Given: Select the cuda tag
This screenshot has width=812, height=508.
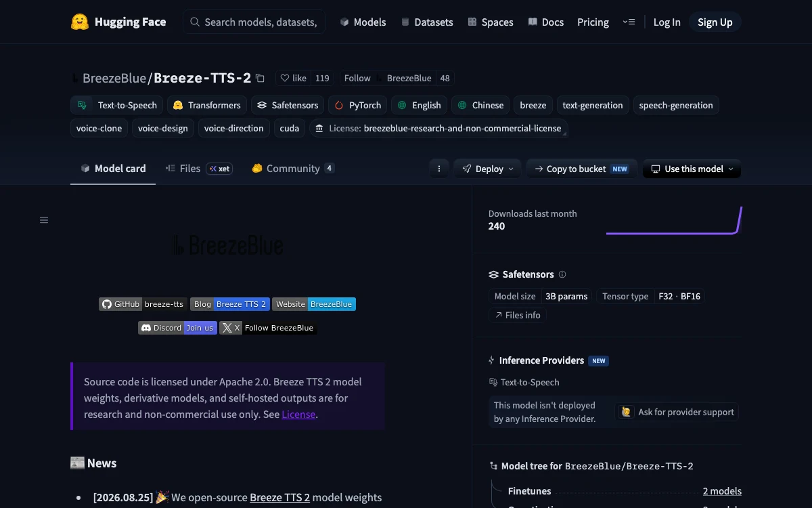Looking at the screenshot, I should (x=290, y=128).
